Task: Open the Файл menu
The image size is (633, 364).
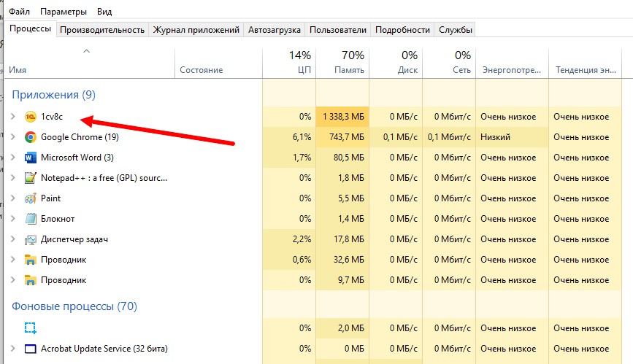Action: [x=20, y=12]
